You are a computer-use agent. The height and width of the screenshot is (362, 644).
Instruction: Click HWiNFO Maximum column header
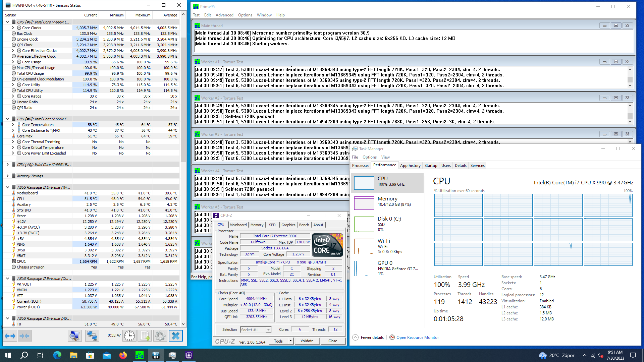pyautogui.click(x=140, y=15)
